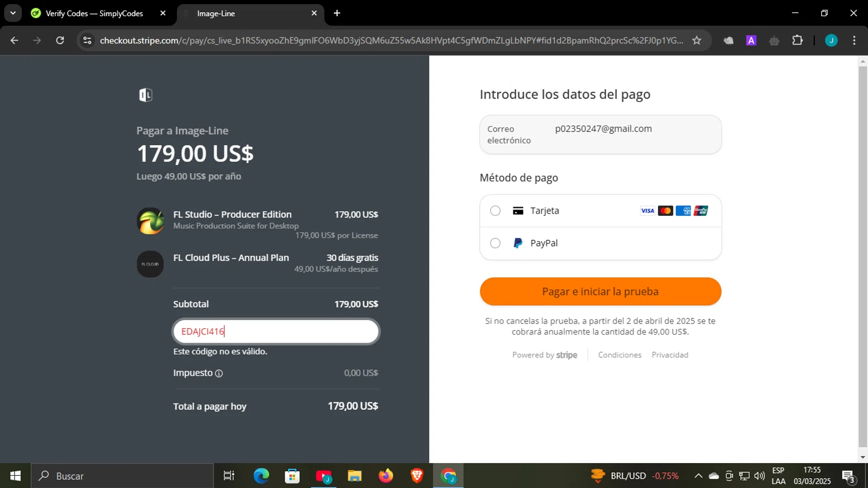Click the FL Cloud Plus – Annual Plan title
Screen dimensions: 868x488
click(231, 258)
